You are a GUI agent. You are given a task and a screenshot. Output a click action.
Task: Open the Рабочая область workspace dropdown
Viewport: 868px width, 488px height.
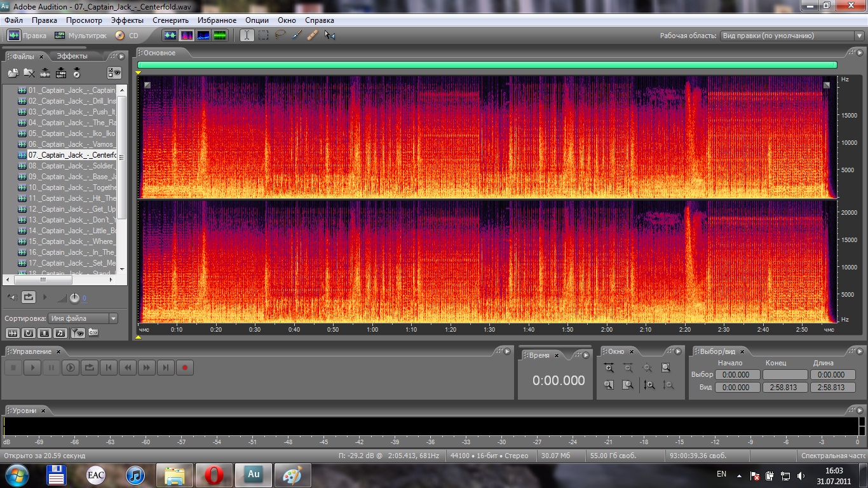coord(792,36)
